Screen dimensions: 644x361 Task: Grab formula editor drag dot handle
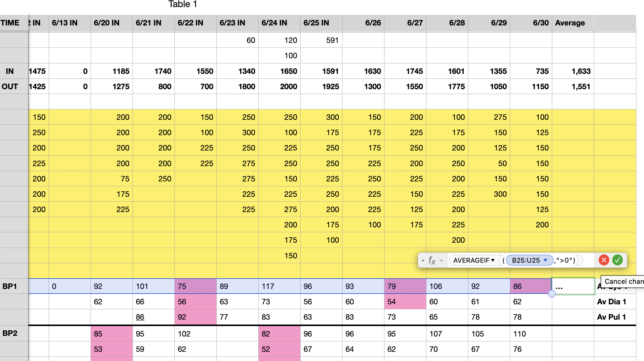pos(423,260)
